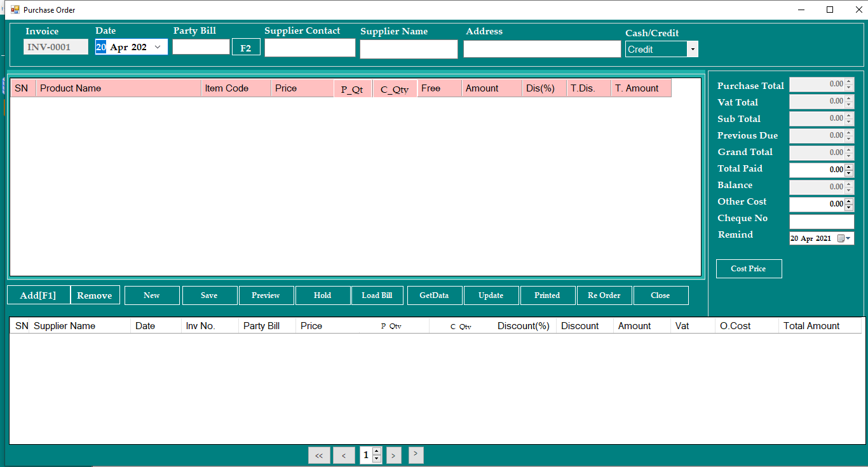Screen dimensions: 868x467
Task: Put the purchase order on Hold
Action: 322,295
